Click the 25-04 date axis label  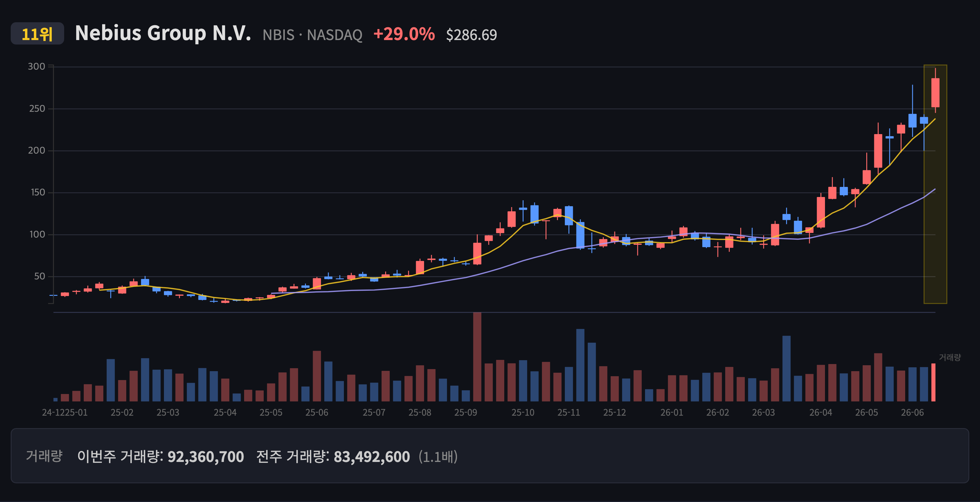pos(225,412)
